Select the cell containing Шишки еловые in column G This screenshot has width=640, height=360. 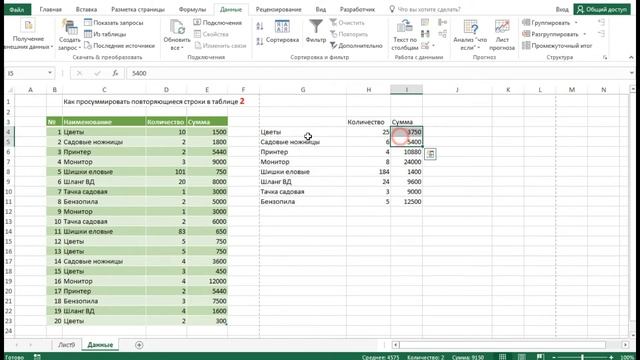(302, 172)
